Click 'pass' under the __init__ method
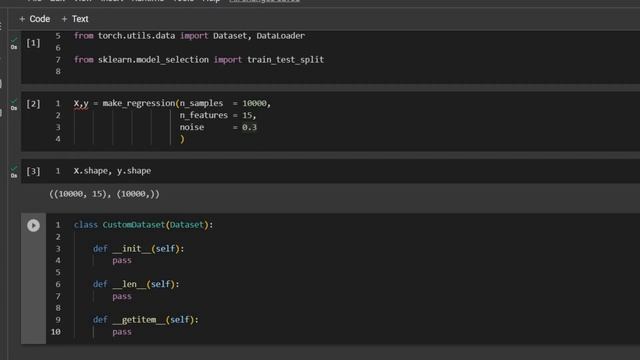The width and height of the screenshot is (640, 360). pos(122,260)
